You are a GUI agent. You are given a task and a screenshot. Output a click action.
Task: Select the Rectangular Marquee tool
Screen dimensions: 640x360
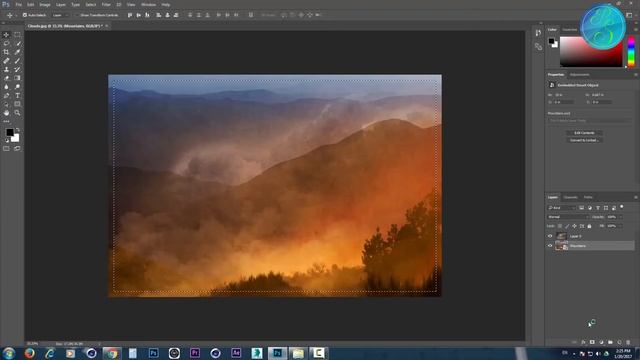[x=17, y=35]
